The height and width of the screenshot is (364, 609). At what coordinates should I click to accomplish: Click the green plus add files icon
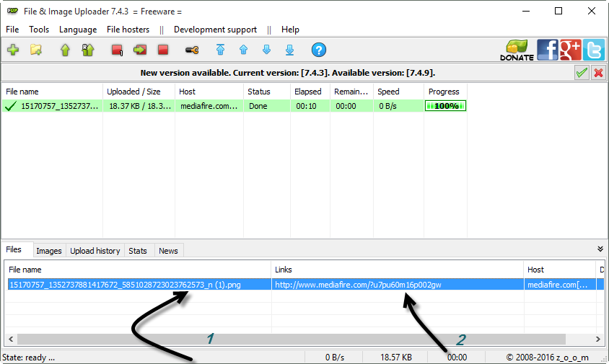[13, 50]
